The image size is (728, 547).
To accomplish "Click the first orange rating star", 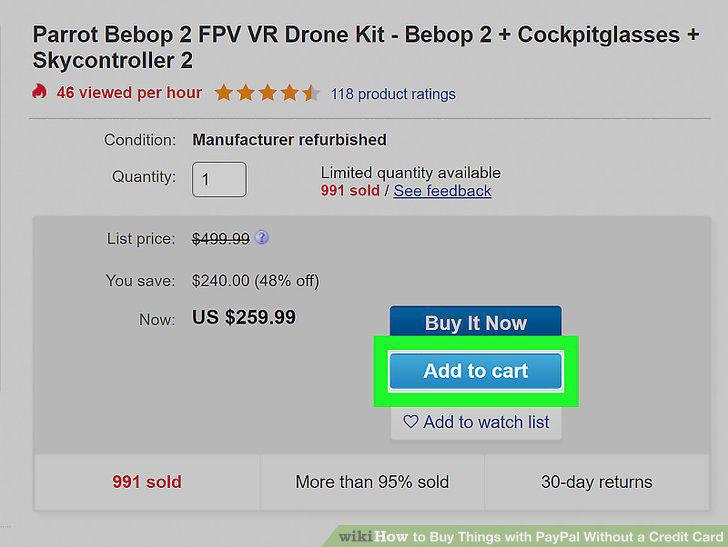I will [x=224, y=93].
